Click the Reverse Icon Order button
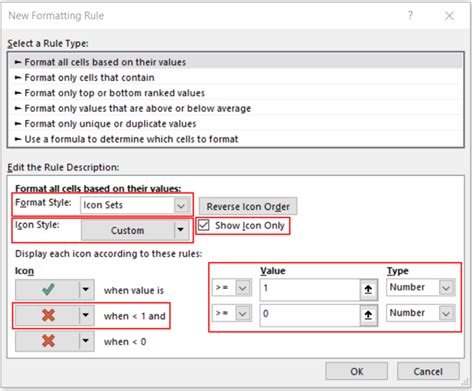 tap(248, 206)
